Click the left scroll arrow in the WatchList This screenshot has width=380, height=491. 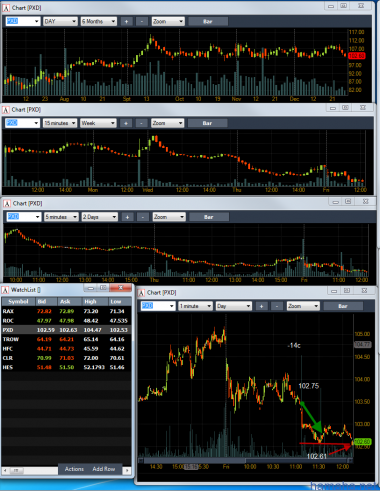tap(5, 470)
